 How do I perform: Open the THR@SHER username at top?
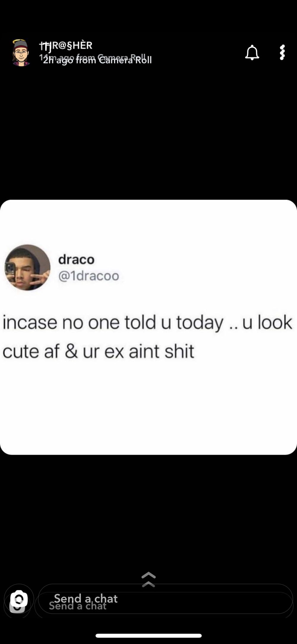point(66,46)
